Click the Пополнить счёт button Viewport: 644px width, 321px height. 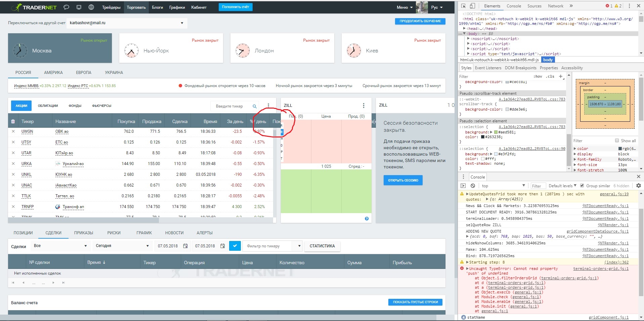[235, 7]
